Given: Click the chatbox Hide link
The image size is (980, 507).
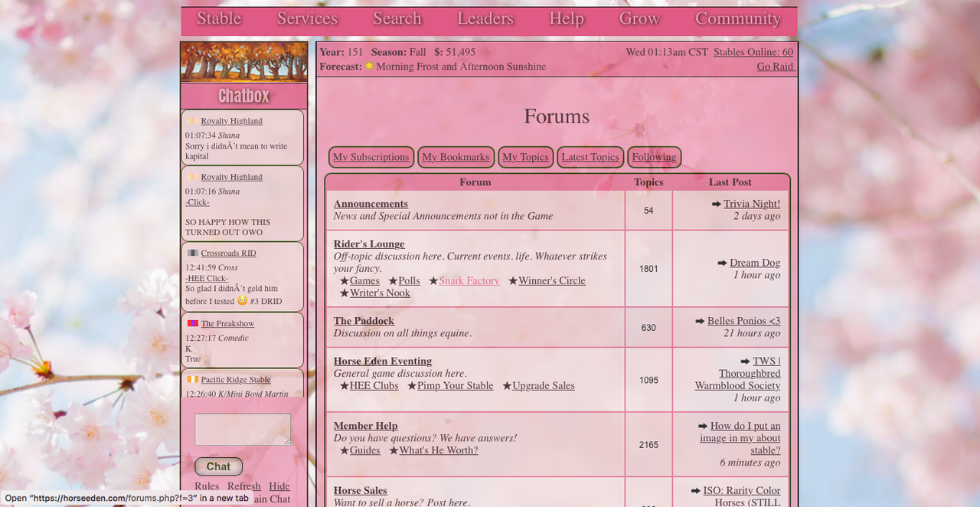Looking at the screenshot, I should pyautogui.click(x=279, y=486).
